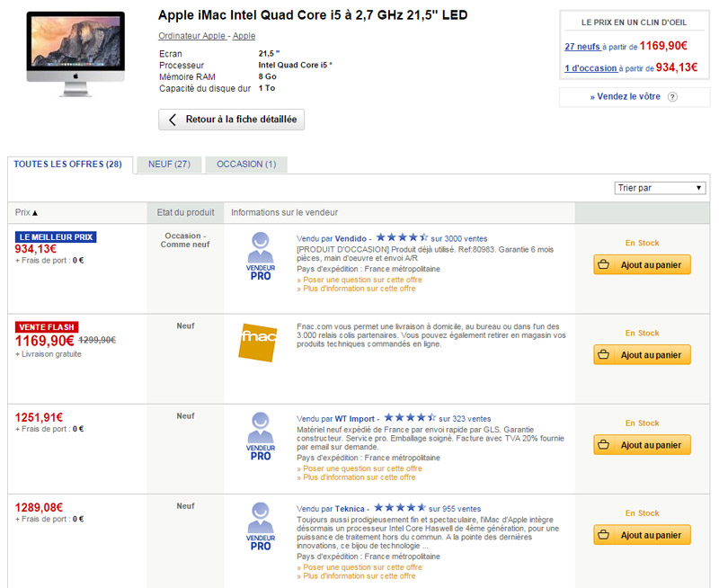Click the Fnac seller logo
This screenshot has width=719, height=588.
pos(260,343)
